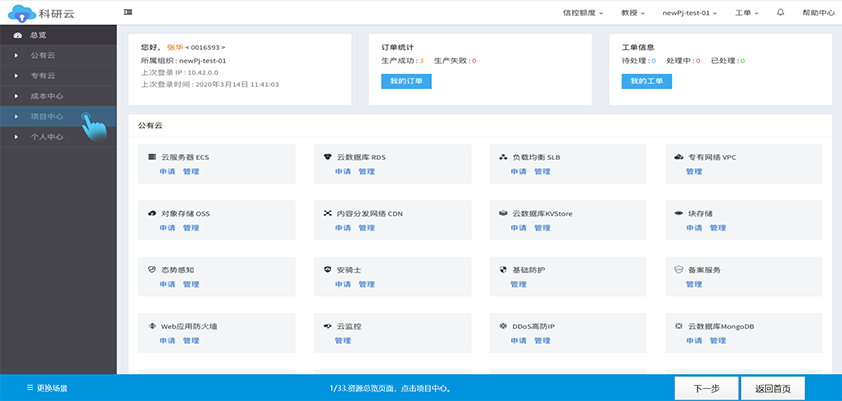
Task: Click the 云服务器 ECS server icon
Action: 152,158
